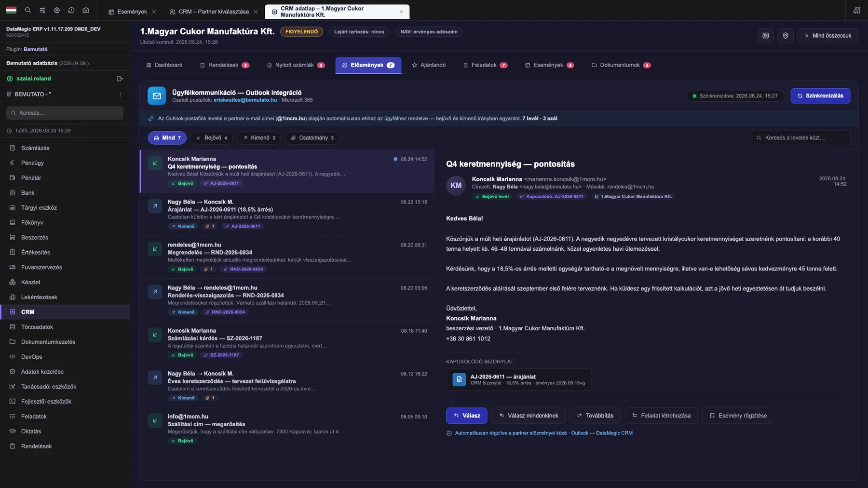Click the Bank sidebar icon
This screenshot has height=488, width=868.
[x=13, y=193]
